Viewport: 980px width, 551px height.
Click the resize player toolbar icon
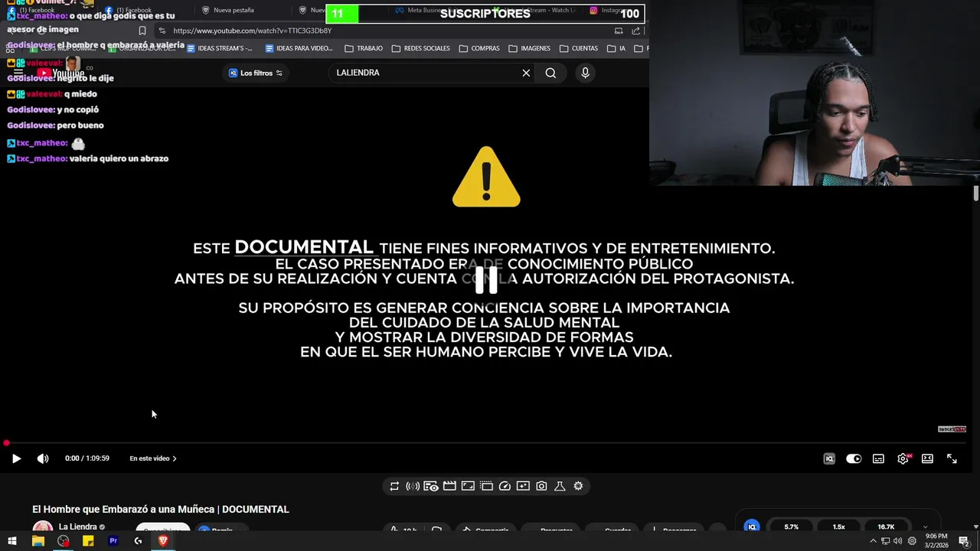pos(468,486)
